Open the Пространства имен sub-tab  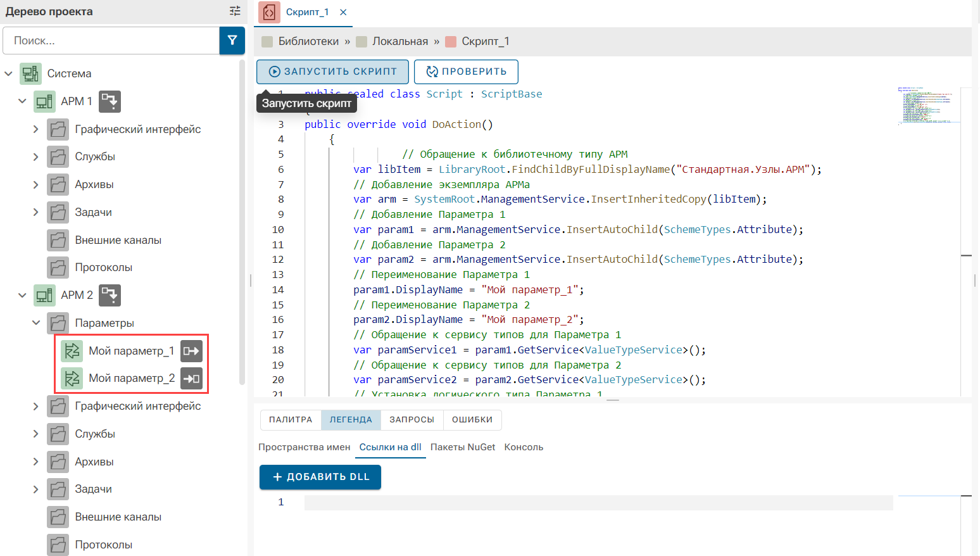pyautogui.click(x=305, y=447)
